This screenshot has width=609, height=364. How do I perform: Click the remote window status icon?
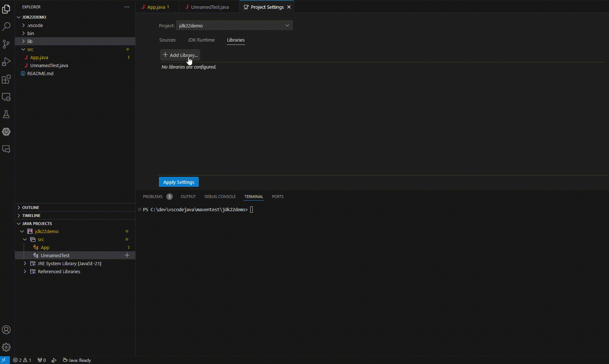coord(5,360)
